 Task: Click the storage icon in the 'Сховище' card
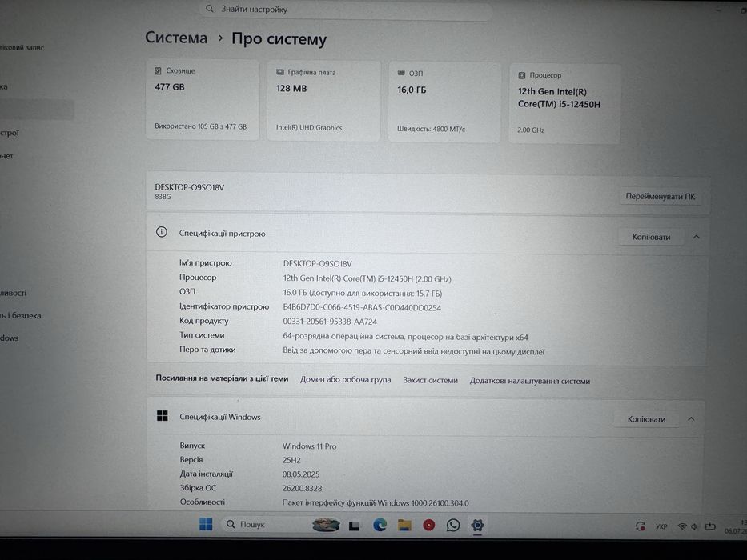click(159, 70)
